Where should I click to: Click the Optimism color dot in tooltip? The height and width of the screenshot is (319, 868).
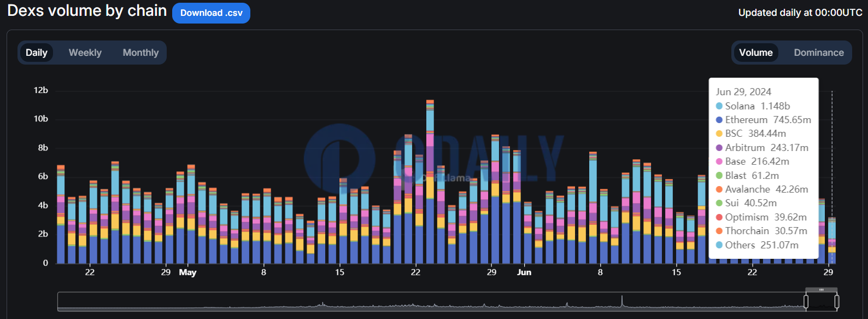pos(719,217)
